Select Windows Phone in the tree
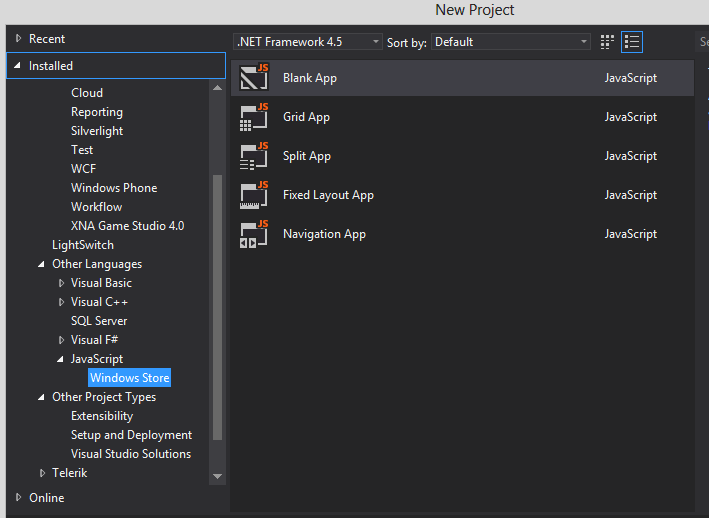 tap(114, 188)
